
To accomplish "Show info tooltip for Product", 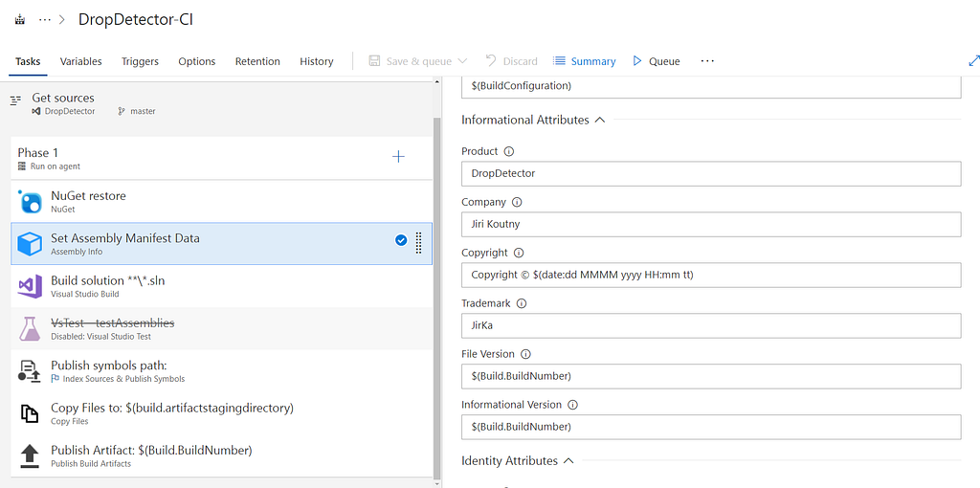I will 509,151.
